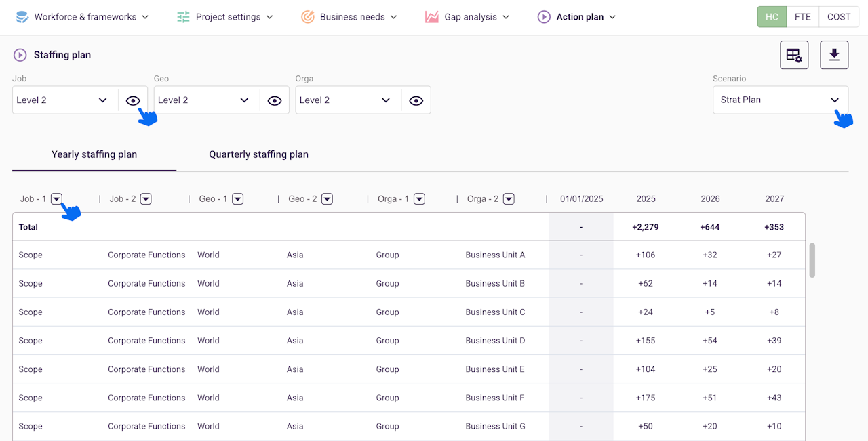Open the Orga - 2 column filter
The width and height of the screenshot is (868, 441).
(x=509, y=199)
